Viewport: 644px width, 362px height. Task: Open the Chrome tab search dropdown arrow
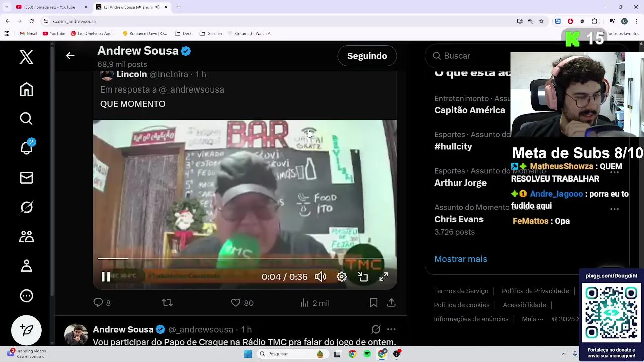7,7
